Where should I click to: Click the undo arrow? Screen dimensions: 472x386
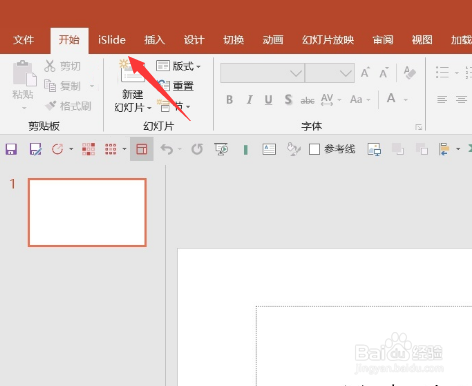click(167, 149)
